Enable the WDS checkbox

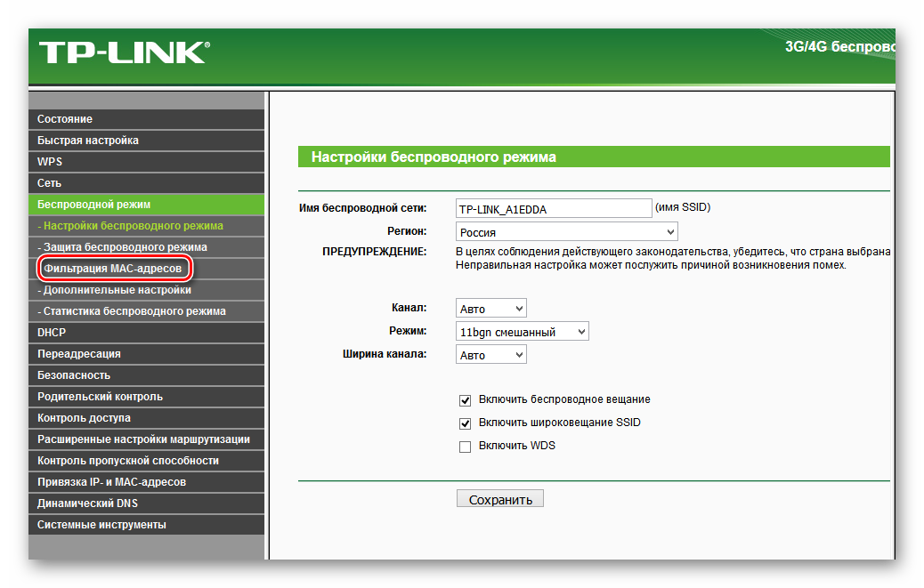point(465,447)
